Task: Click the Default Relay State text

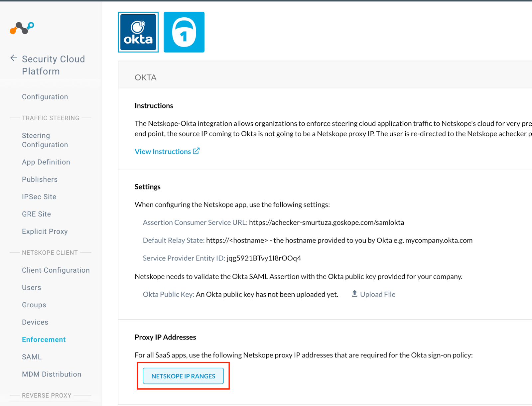Action: click(308, 240)
